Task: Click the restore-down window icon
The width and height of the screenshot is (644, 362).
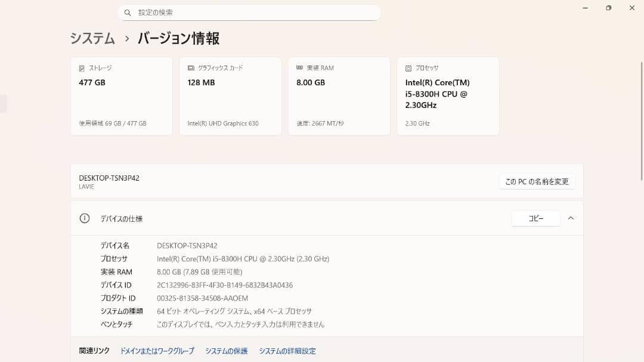Action: point(608,8)
